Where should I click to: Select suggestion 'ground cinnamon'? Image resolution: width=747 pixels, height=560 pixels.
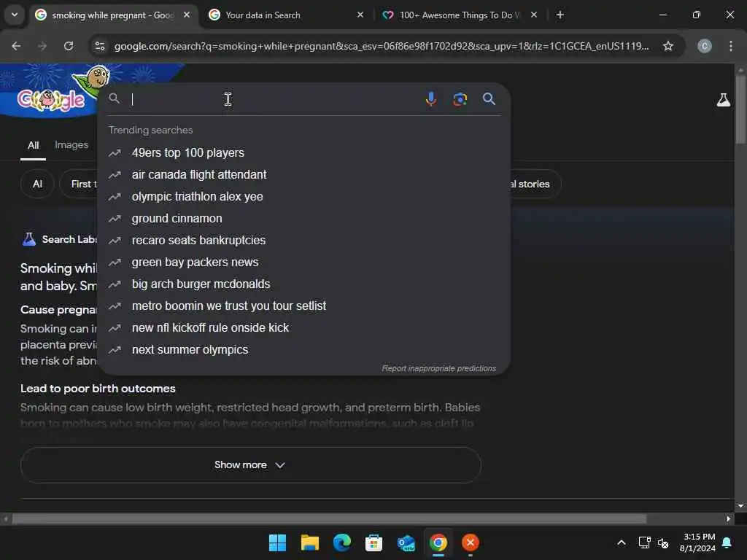coord(304,219)
